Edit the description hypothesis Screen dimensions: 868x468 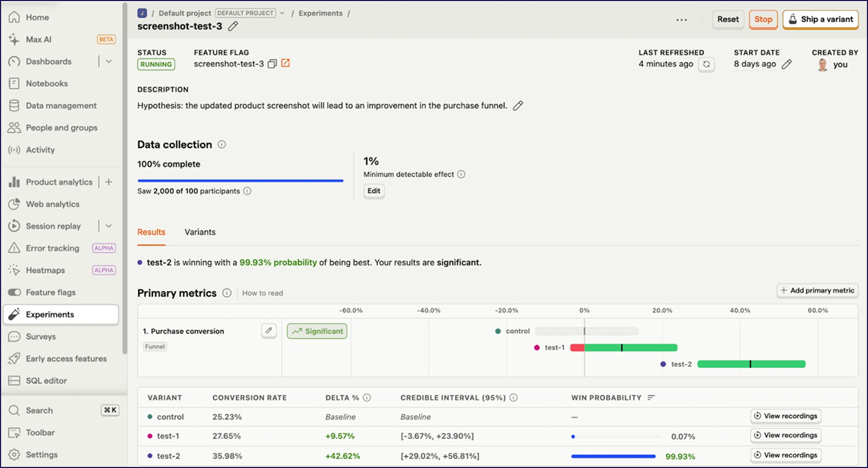518,106
